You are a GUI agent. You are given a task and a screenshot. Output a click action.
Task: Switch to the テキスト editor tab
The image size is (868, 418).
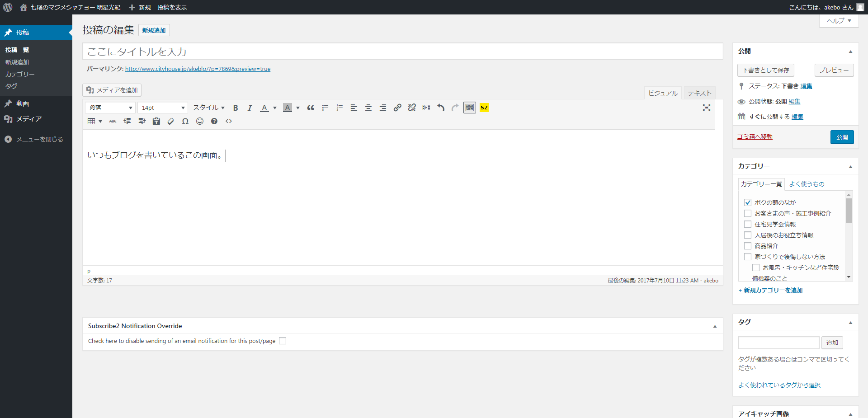click(699, 93)
